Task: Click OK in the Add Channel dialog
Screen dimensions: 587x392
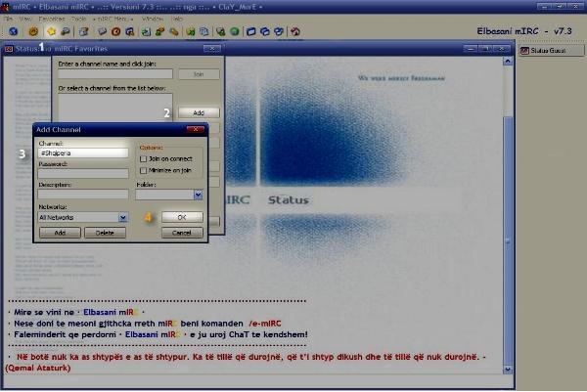Action: (182, 217)
